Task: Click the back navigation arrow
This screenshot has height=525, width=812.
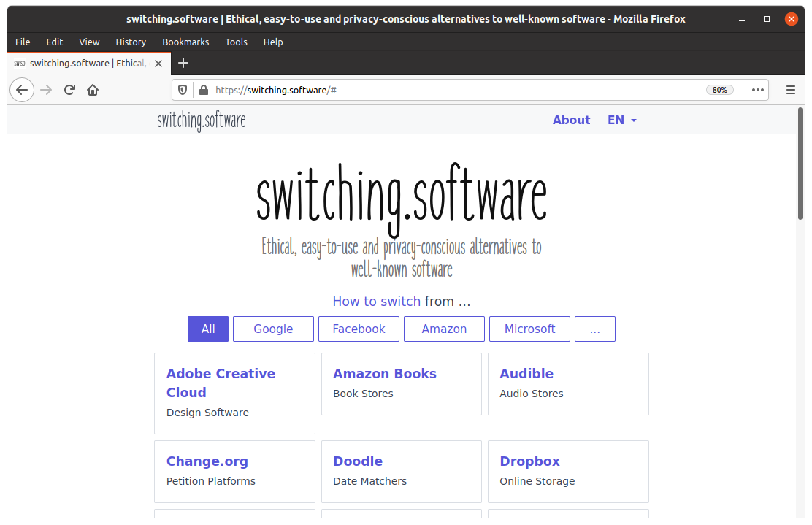Action: [x=21, y=89]
